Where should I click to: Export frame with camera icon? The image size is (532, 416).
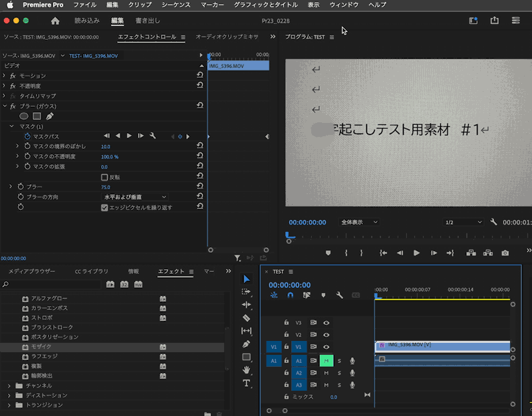pos(505,253)
